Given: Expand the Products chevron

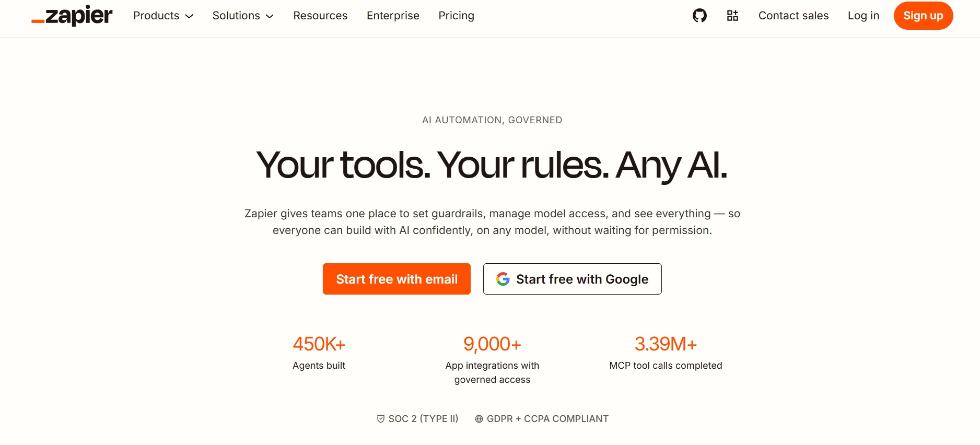Looking at the screenshot, I should coord(189,16).
